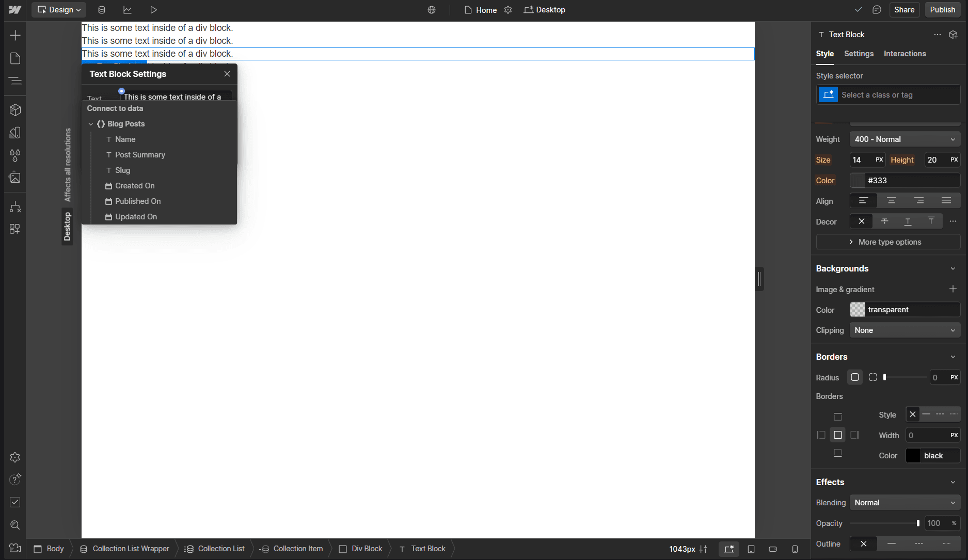Open the Add elements panel
968x560 pixels.
(x=15, y=35)
